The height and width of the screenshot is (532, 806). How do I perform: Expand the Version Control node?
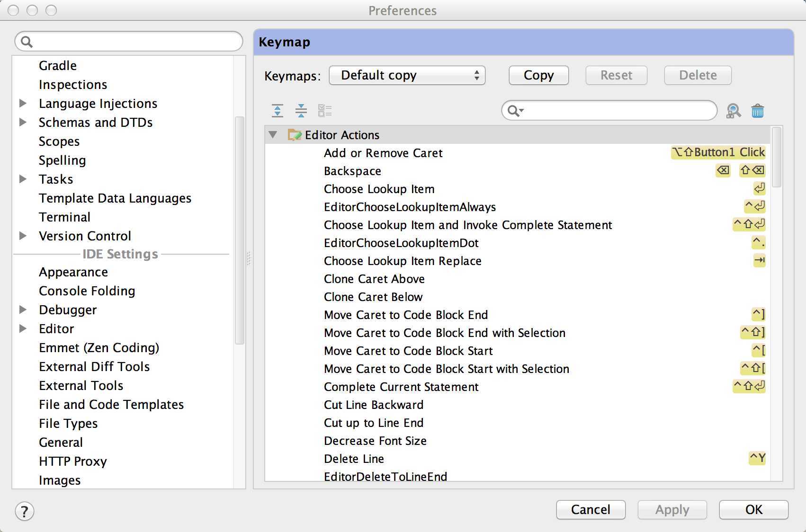click(x=23, y=236)
